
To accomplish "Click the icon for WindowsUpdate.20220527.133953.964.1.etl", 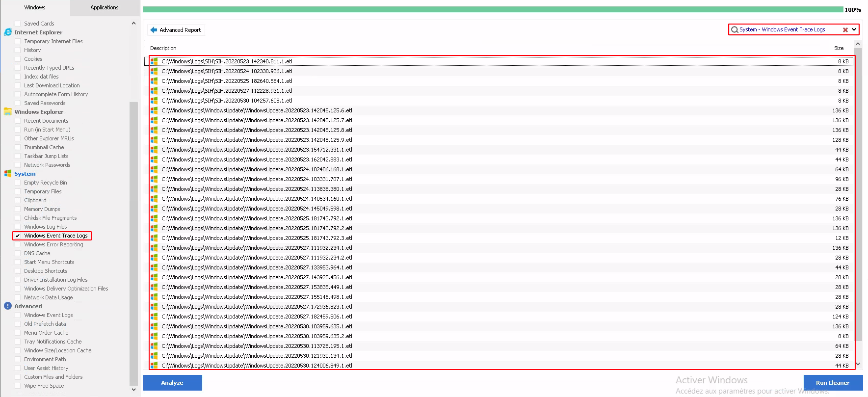I will point(154,267).
